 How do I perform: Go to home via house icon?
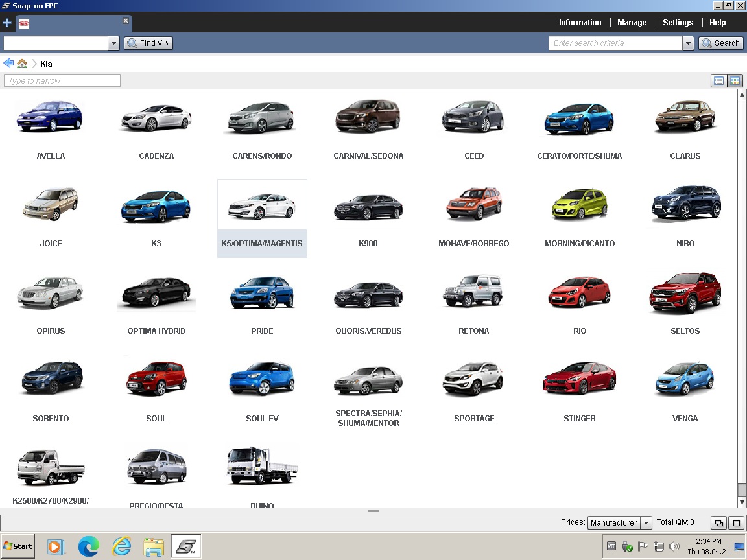(x=22, y=64)
